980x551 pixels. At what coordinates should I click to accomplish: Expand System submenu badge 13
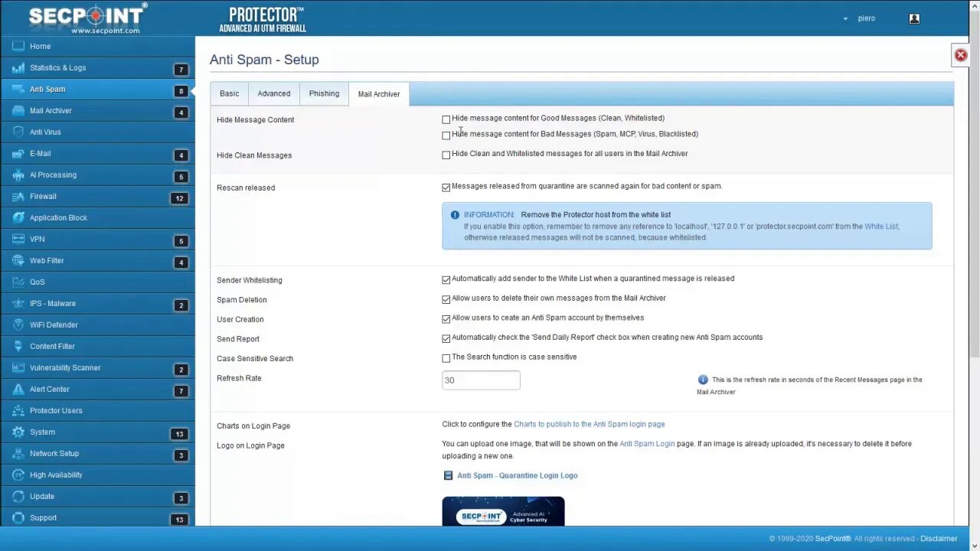click(179, 434)
